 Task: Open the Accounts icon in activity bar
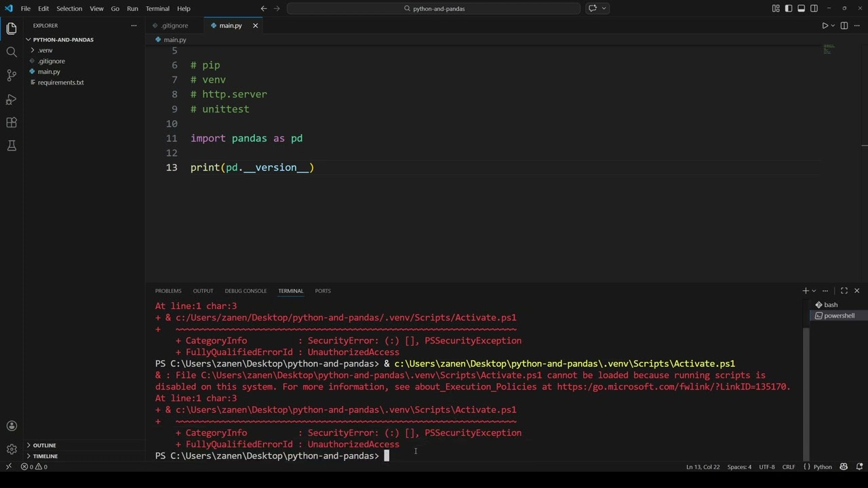pos(12,426)
